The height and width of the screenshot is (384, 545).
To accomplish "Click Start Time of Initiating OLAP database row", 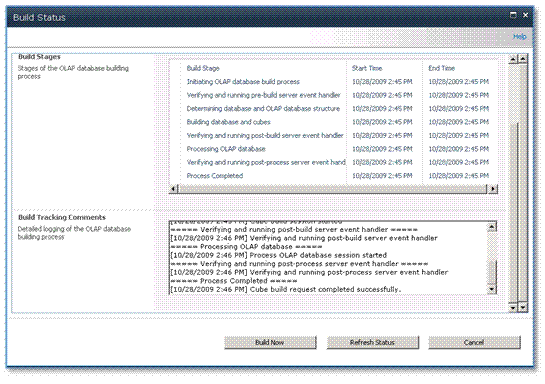I will [382, 82].
